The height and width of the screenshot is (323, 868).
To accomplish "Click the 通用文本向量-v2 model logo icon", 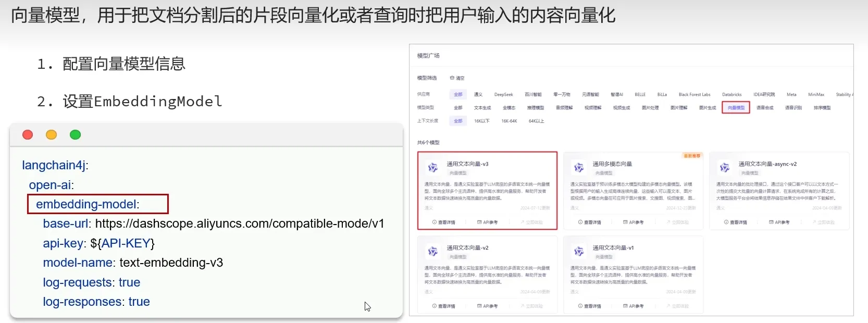I will click(432, 251).
